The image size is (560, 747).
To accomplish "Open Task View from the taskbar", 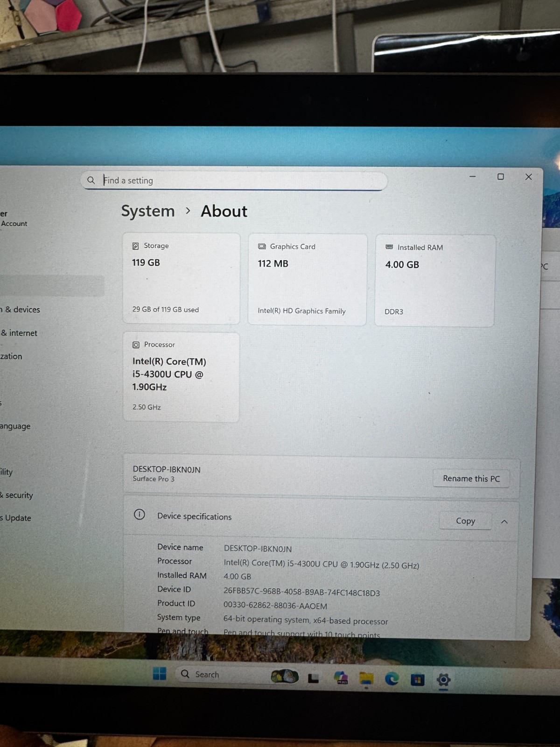I will [x=314, y=678].
